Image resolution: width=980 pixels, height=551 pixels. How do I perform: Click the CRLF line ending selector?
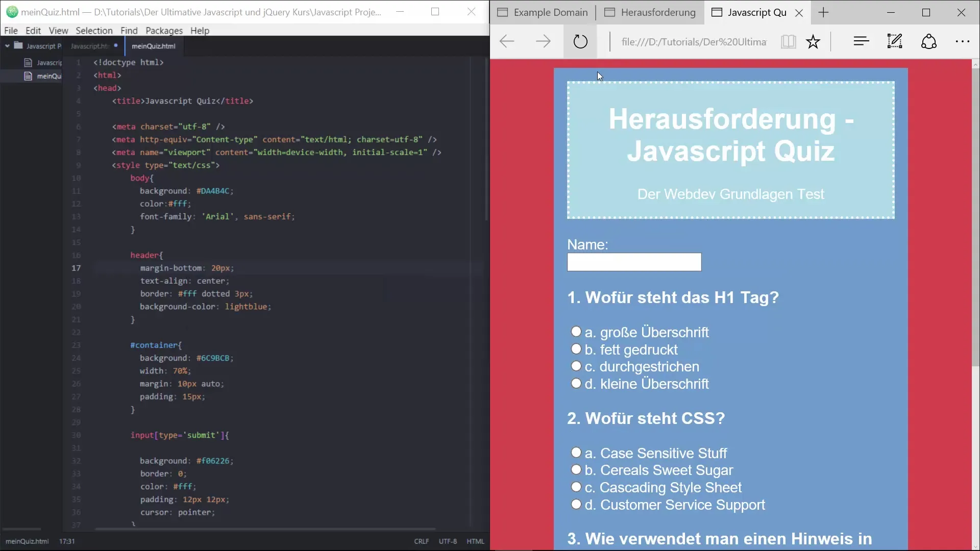point(422,541)
